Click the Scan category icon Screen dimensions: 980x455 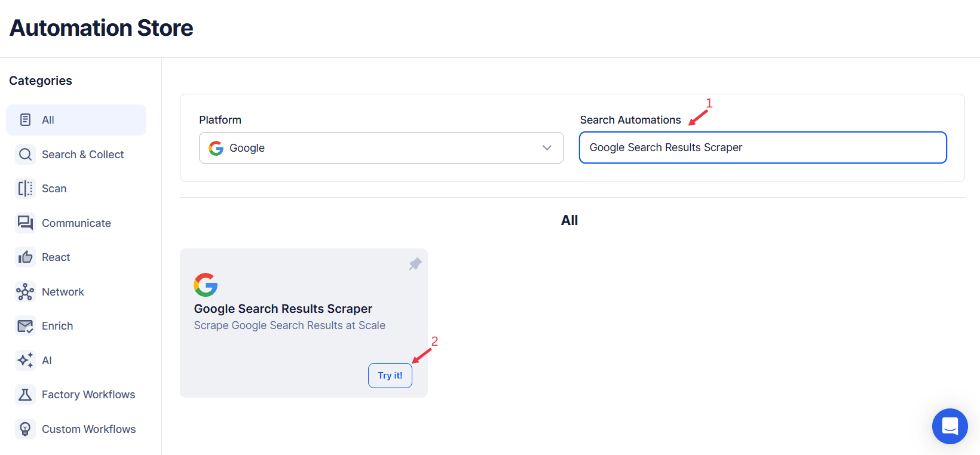click(x=25, y=188)
